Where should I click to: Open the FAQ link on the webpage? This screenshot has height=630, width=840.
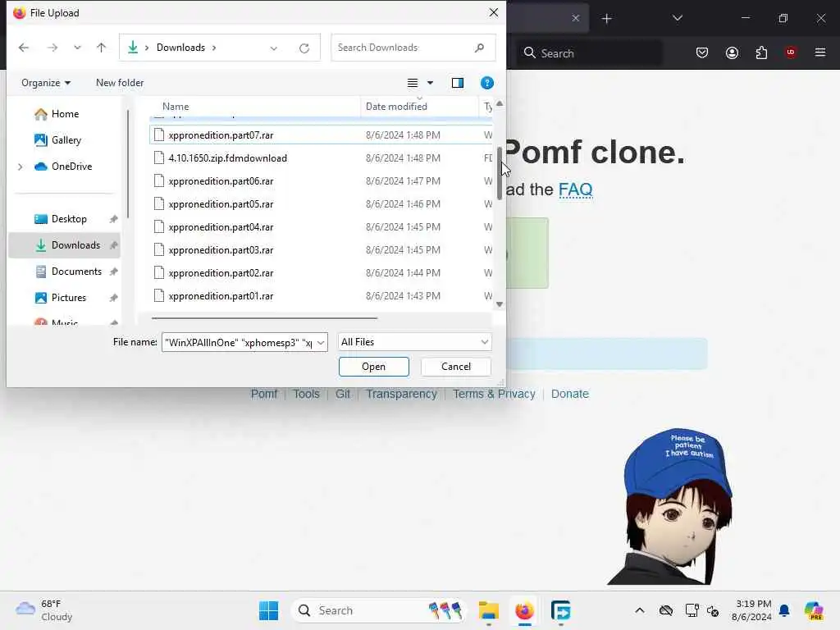575,189
